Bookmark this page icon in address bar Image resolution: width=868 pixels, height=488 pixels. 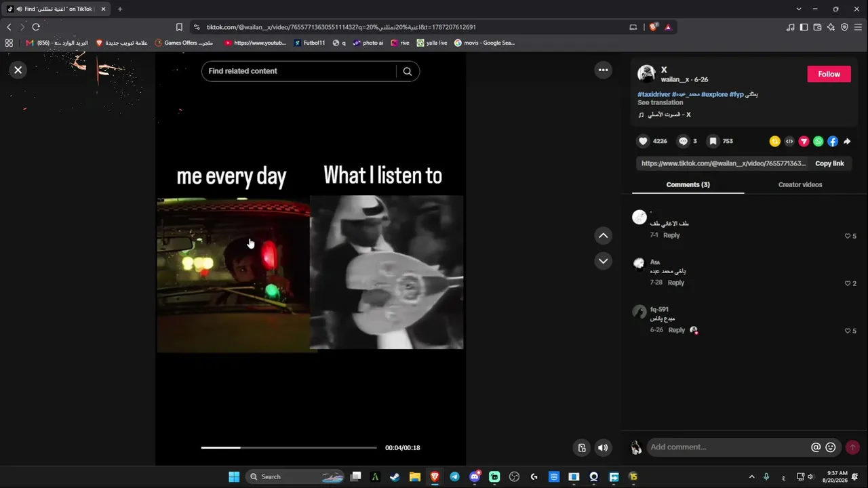(x=179, y=27)
